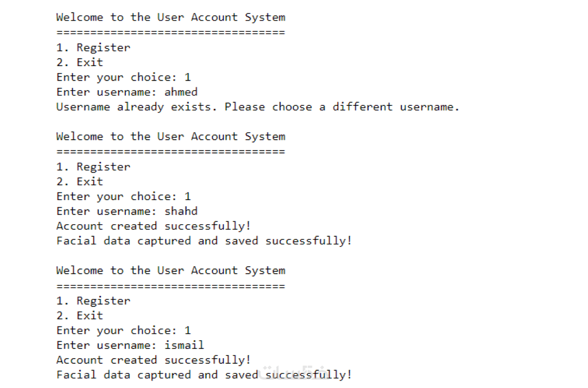Click the topmost 'Welcome to the User Account System' heading

171,17
